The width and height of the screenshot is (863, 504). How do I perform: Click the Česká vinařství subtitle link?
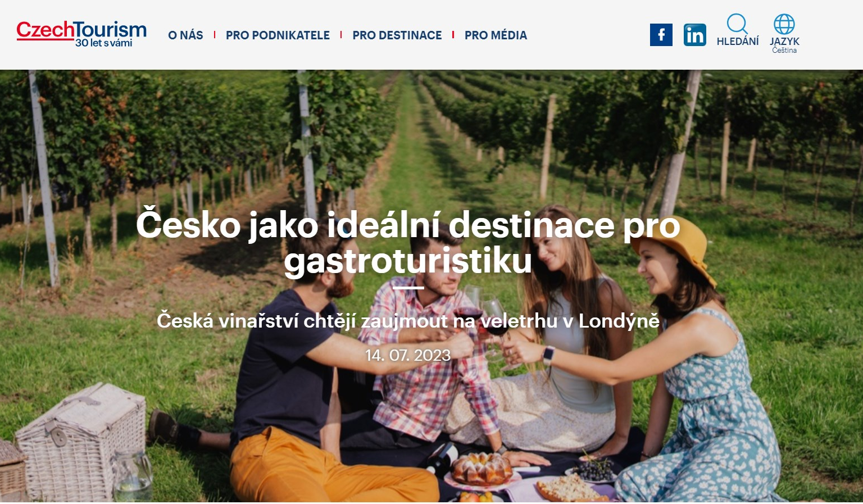pyautogui.click(x=408, y=321)
